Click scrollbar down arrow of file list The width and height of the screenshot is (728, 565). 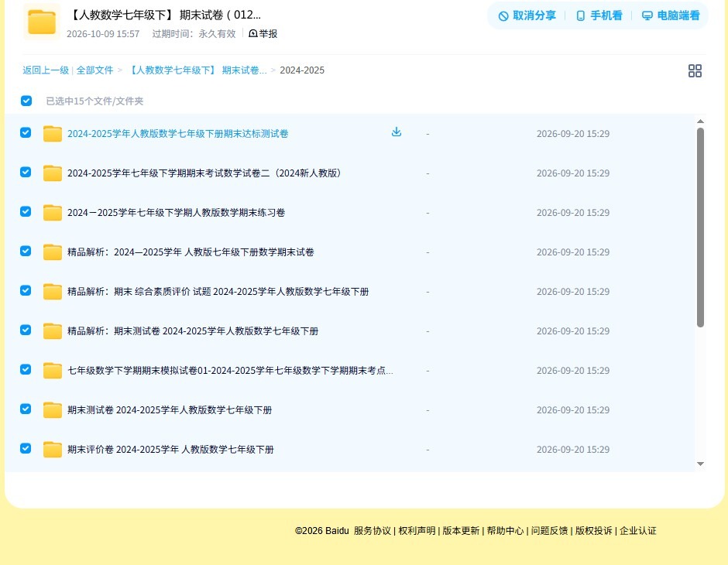point(700,464)
